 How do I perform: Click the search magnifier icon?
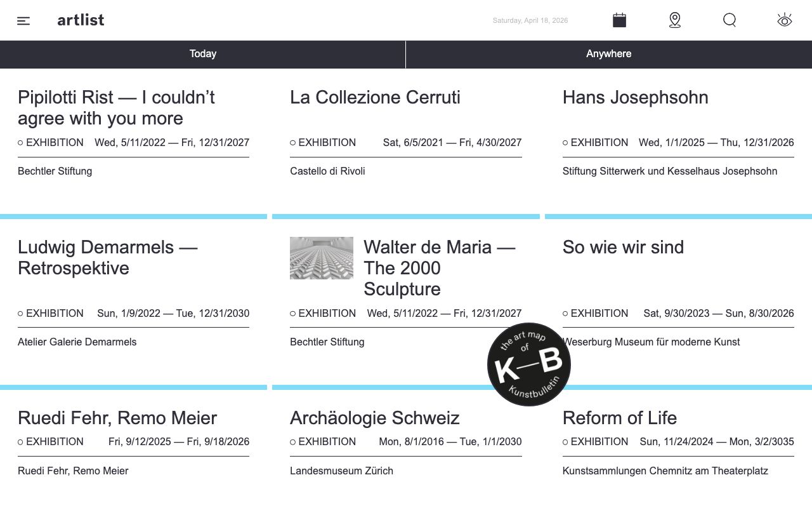730,20
